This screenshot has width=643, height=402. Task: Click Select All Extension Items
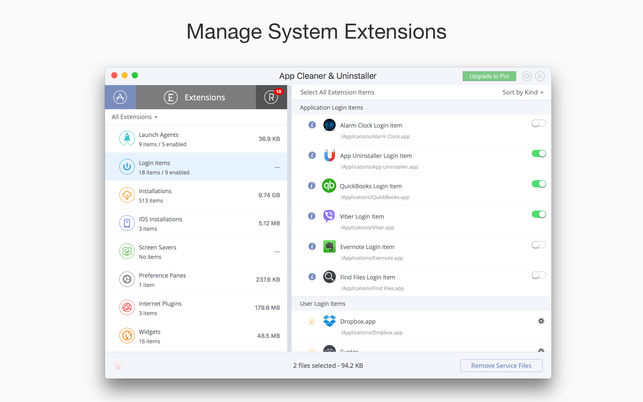[x=337, y=92]
